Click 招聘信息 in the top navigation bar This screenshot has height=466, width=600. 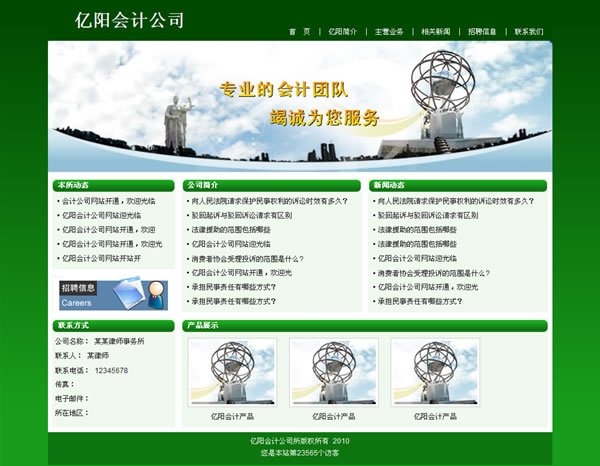point(482,32)
